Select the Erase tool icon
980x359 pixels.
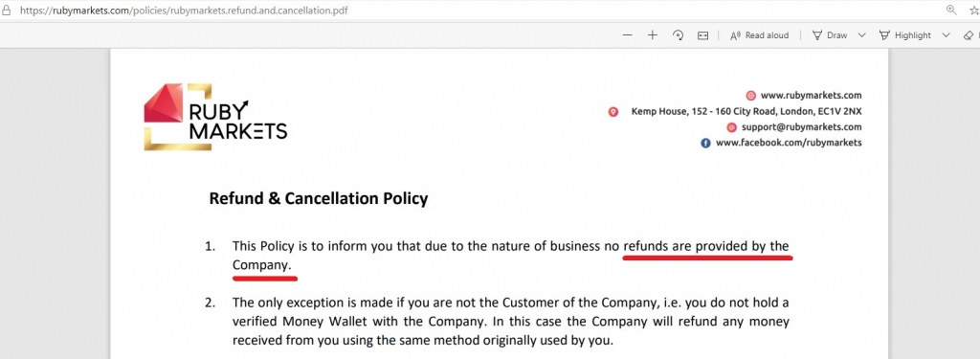coord(969,35)
